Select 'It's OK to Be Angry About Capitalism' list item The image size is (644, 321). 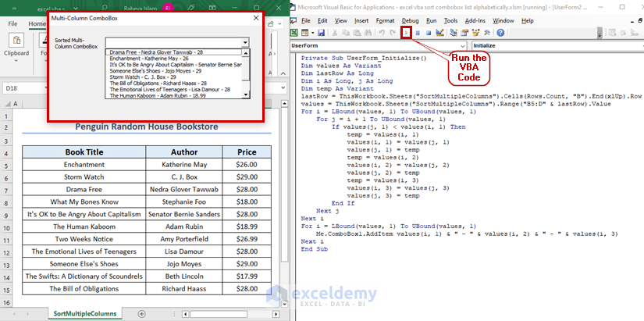click(x=174, y=65)
